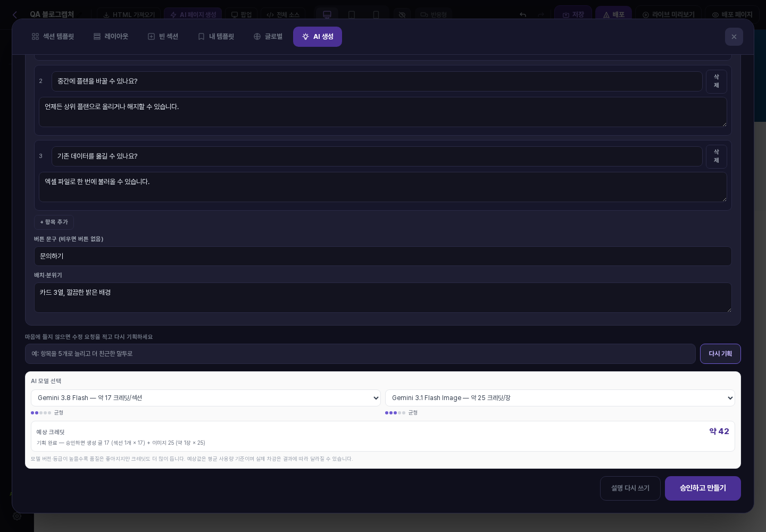The height and width of the screenshot is (532, 766).
Task: Open settings gear at the bottom-left corner
Action: click(x=17, y=516)
